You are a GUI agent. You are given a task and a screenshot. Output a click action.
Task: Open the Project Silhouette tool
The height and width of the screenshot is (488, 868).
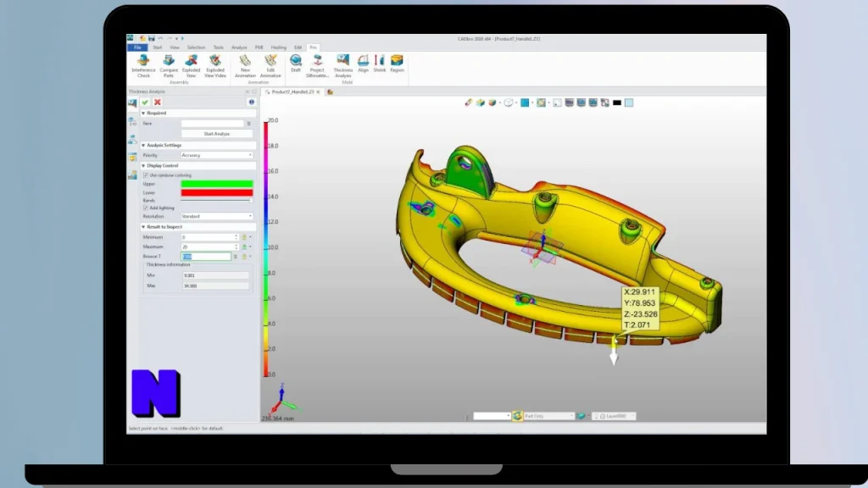pyautogui.click(x=317, y=66)
